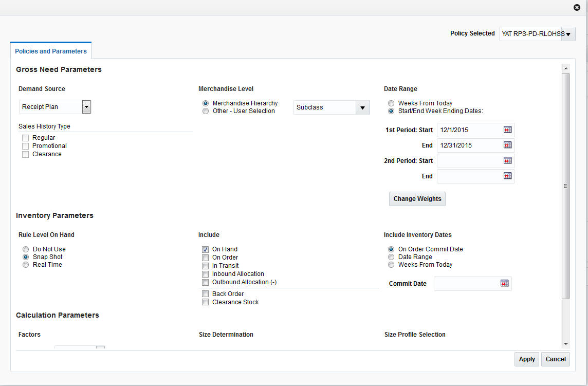Click scrollbar down arrow
588x386 pixels.
pos(566,344)
